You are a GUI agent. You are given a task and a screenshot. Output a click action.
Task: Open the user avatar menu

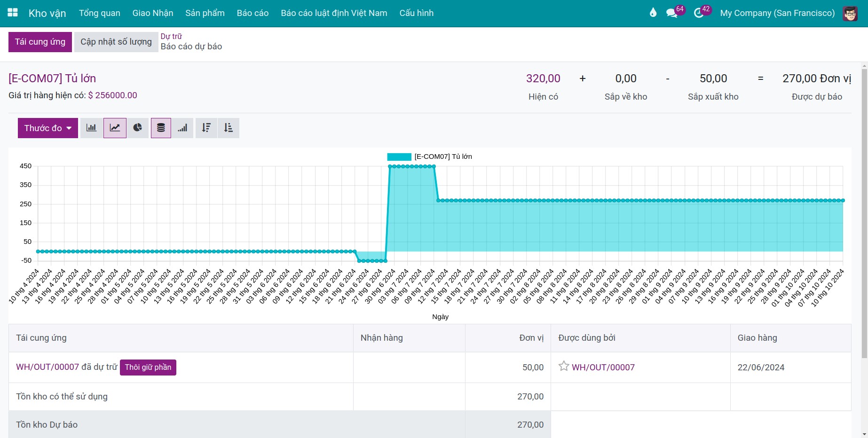(x=850, y=13)
